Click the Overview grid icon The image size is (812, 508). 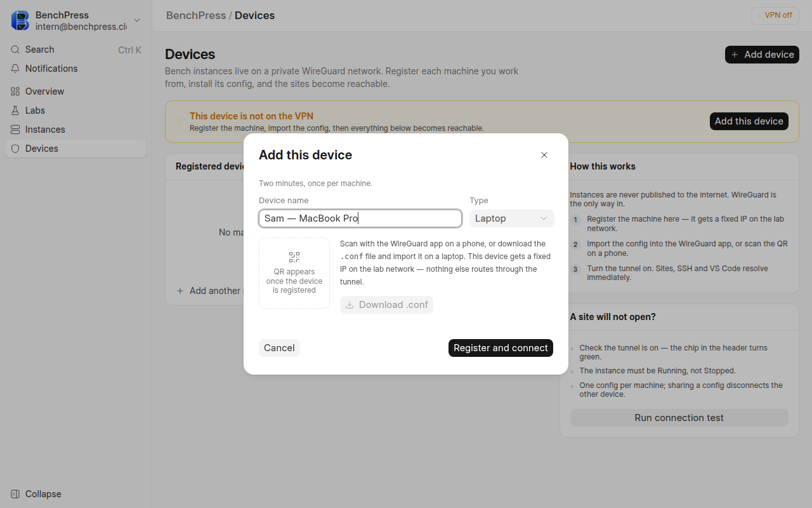click(15, 91)
